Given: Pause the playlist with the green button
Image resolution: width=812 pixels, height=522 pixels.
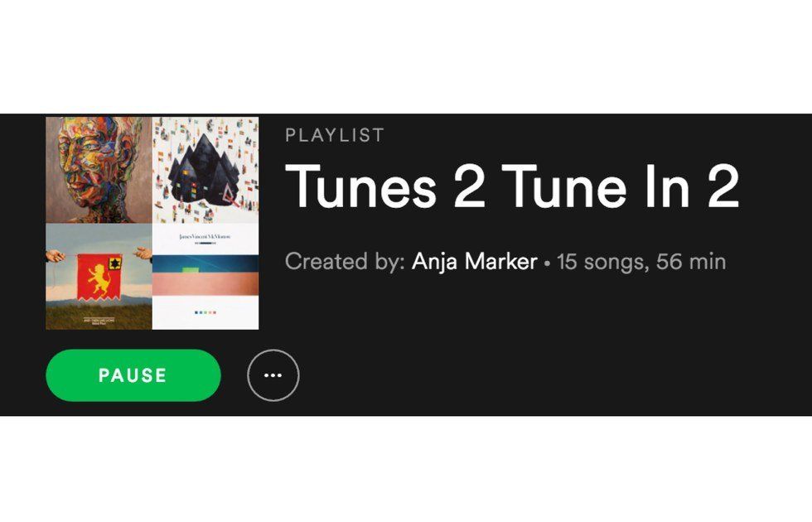Looking at the screenshot, I should [x=133, y=375].
